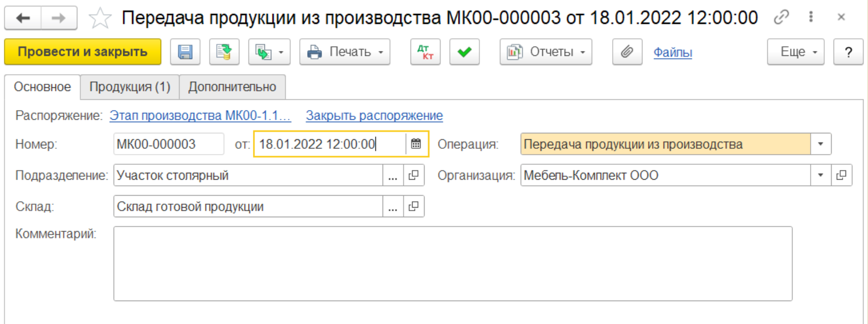Click the Закрыть распоряжение link

[x=374, y=115]
